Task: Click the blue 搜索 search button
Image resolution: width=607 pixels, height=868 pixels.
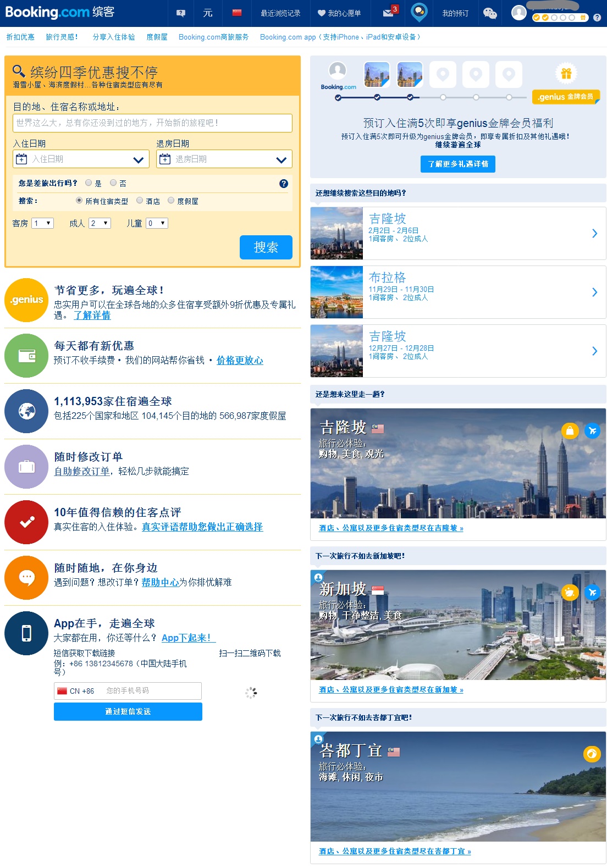Action: pyautogui.click(x=266, y=247)
